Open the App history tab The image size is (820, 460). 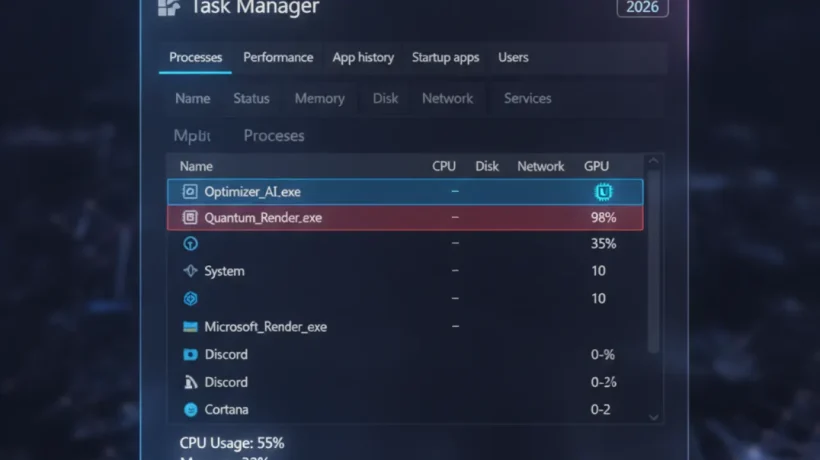[363, 58]
